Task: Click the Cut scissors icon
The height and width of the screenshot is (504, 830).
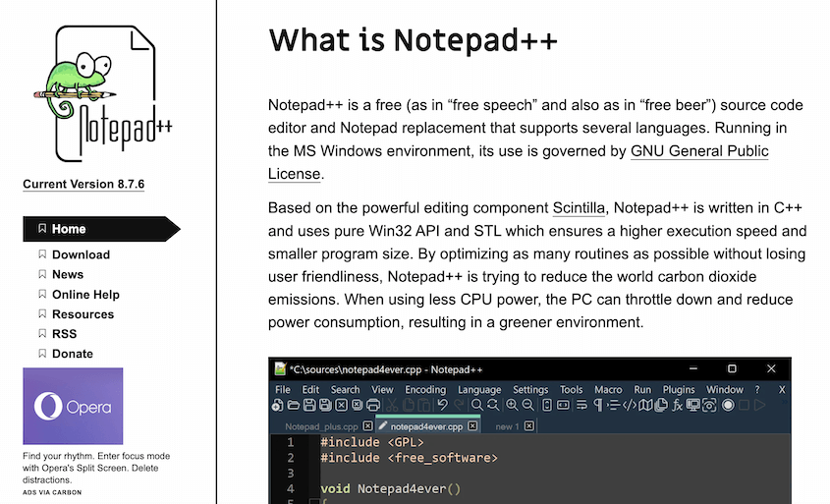Action: [x=392, y=406]
